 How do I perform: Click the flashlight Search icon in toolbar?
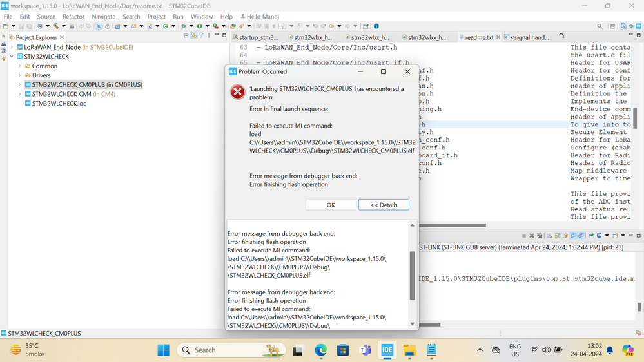pyautogui.click(x=242, y=26)
